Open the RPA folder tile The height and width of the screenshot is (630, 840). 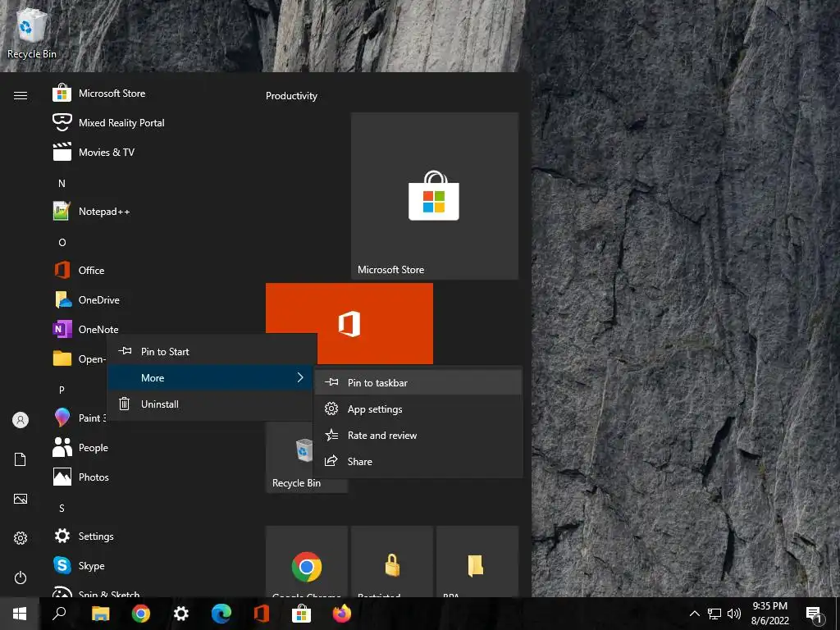coord(477,562)
